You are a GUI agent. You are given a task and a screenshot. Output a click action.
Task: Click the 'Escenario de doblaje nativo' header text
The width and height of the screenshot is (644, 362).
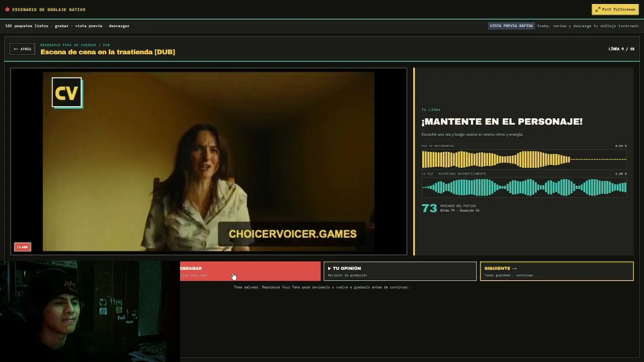click(49, 10)
